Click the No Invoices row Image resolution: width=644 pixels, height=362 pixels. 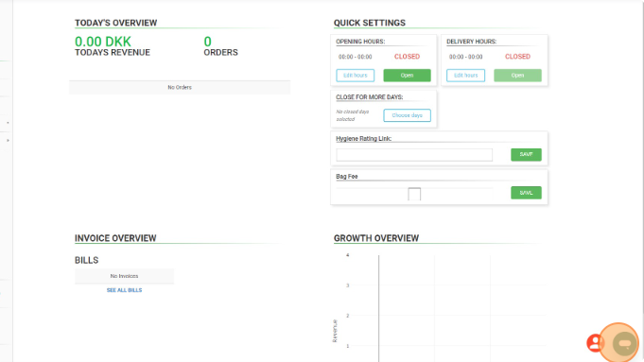[x=124, y=276]
